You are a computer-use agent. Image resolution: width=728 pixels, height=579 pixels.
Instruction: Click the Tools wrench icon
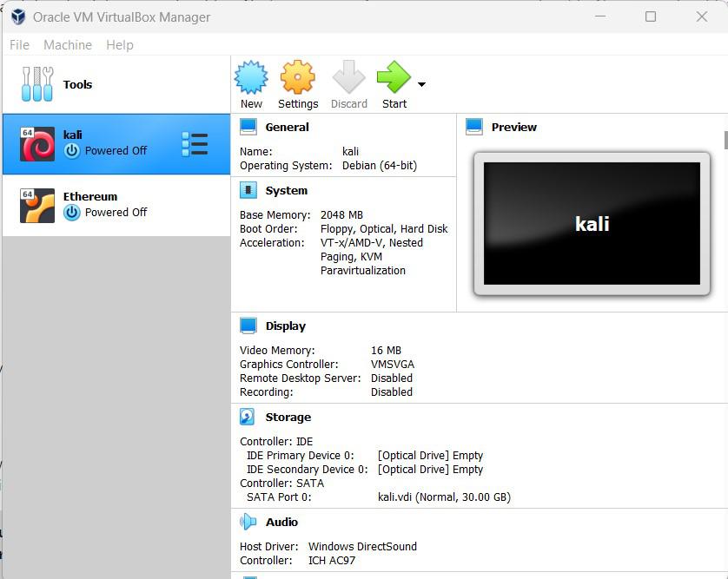tap(37, 84)
